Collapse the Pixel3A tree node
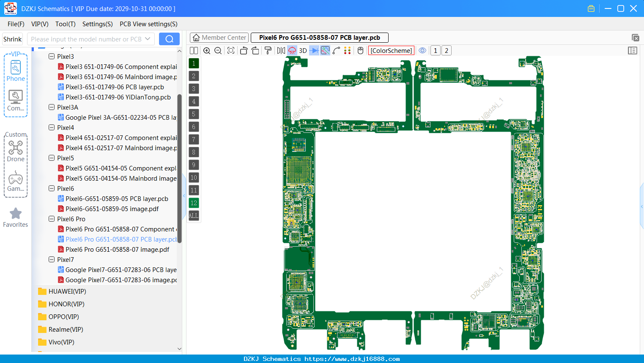 coord(52,107)
